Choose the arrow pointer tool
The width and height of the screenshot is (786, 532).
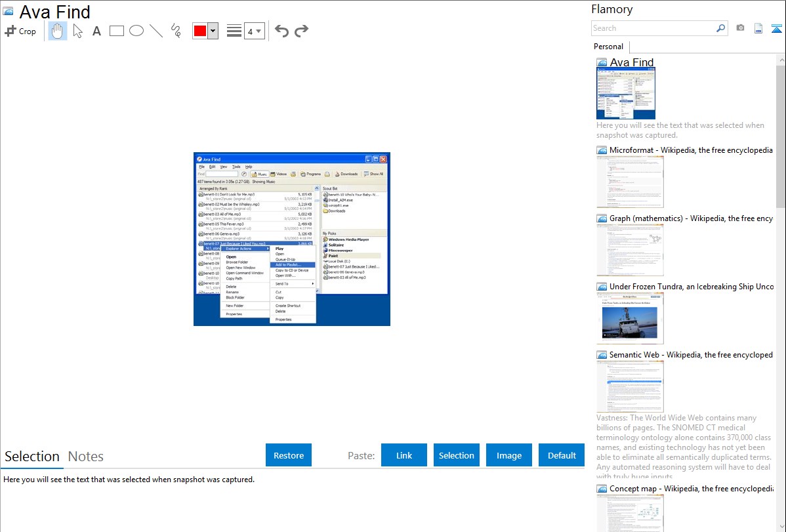point(77,31)
